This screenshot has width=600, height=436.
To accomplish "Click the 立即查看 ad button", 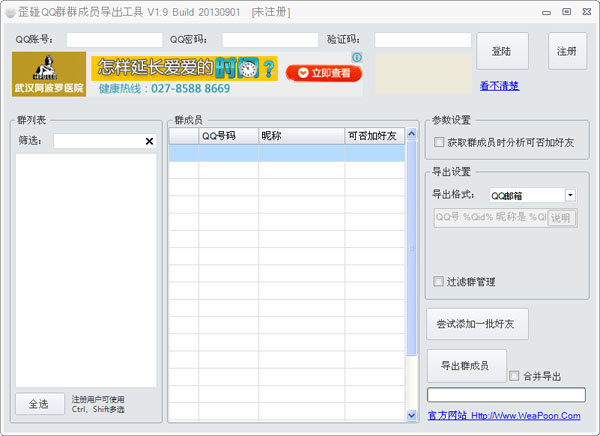I will click(324, 73).
